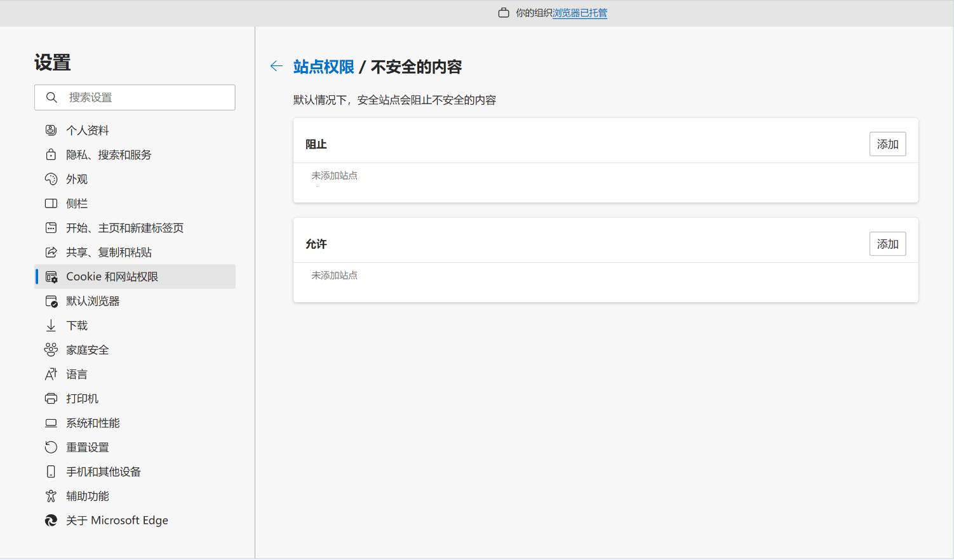The width and height of the screenshot is (954, 560).
Task: Open the 外观 settings section
Action: tap(135, 179)
